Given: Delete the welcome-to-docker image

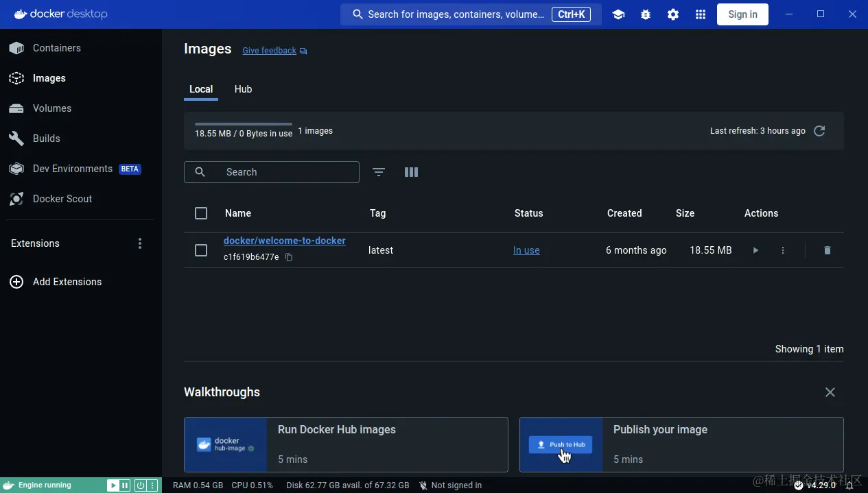Looking at the screenshot, I should click(827, 250).
